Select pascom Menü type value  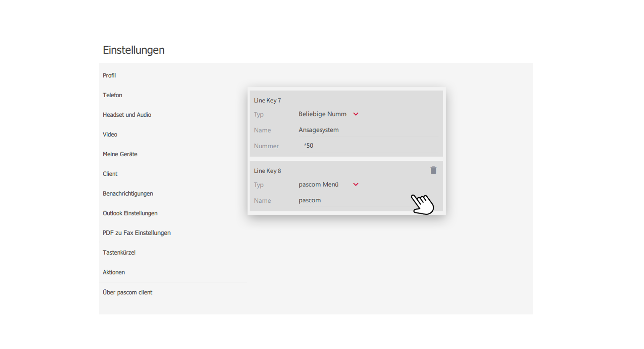click(319, 185)
